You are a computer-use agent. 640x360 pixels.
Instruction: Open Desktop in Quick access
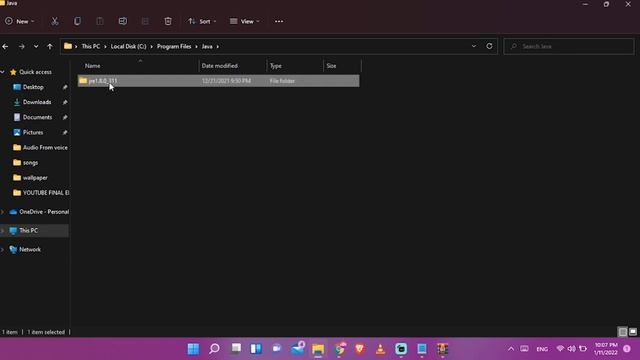pyautogui.click(x=33, y=87)
